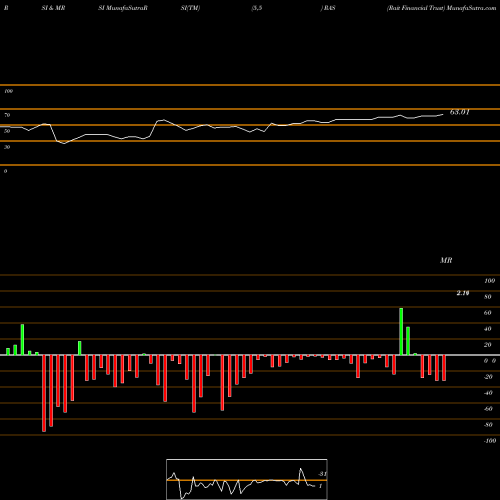
Task: Click the lowest red MR bar
Action: [44, 393]
